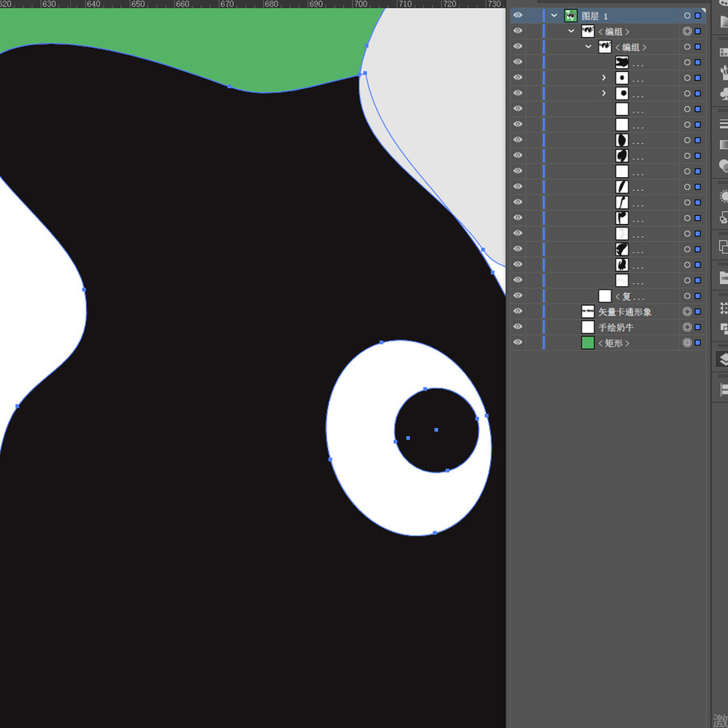Viewport: 728px width, 728px height.
Task: Click the selection square for <复...>
Action: click(x=698, y=296)
